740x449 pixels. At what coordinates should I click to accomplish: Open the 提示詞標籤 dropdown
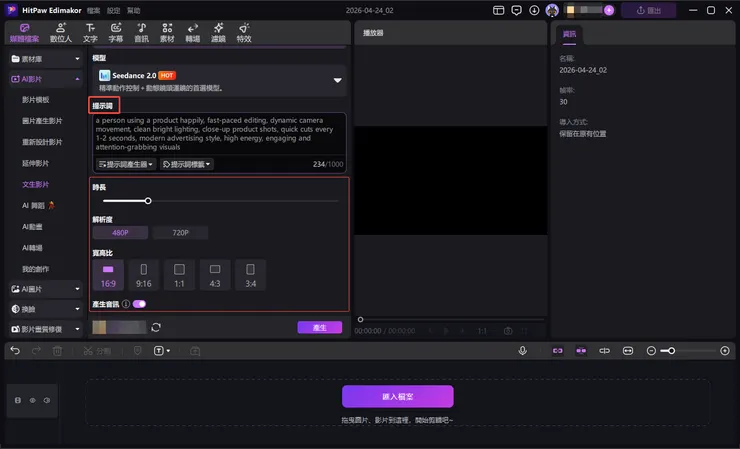(x=186, y=164)
